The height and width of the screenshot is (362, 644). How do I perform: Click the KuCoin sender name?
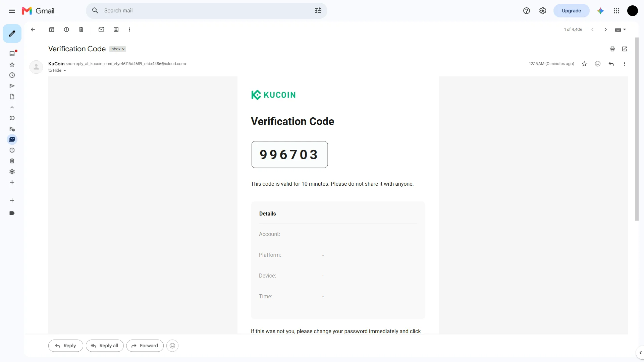56,64
